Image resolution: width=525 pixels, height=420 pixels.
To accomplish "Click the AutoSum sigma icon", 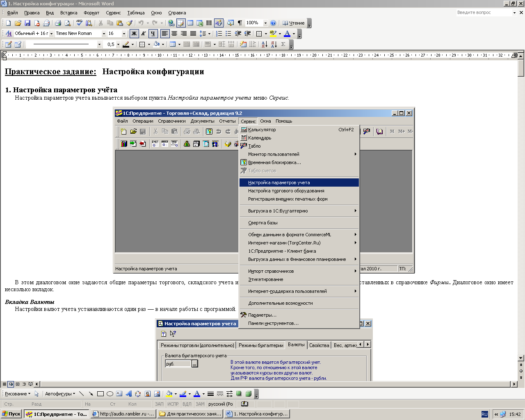I will [283, 44].
